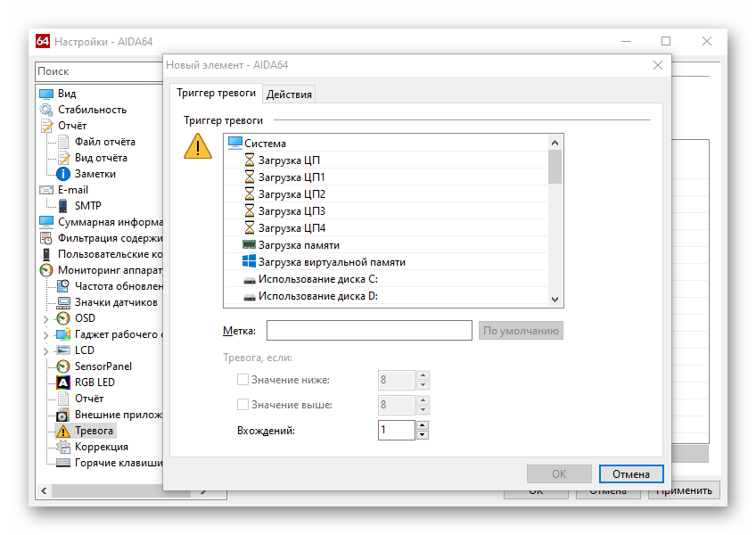Click the Метка text field
Screen dimensions: 756x535
[x=369, y=331]
